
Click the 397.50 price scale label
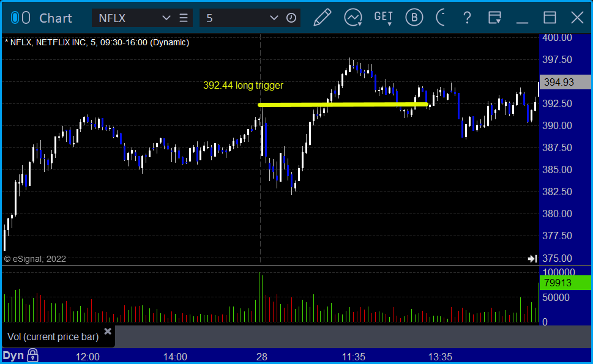pyautogui.click(x=557, y=59)
